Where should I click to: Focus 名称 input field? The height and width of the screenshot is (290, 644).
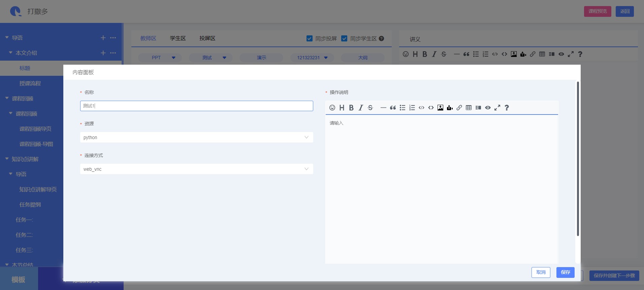coord(197,106)
